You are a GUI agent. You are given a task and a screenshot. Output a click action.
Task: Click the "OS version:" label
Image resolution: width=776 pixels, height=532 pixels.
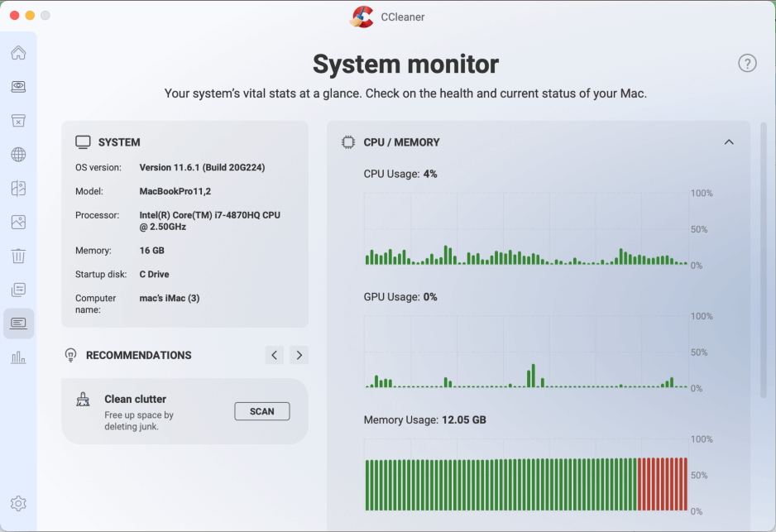98,167
